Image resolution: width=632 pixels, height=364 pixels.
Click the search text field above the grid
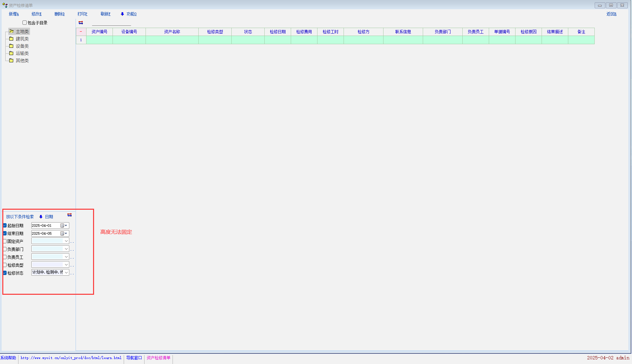pyautogui.click(x=111, y=23)
